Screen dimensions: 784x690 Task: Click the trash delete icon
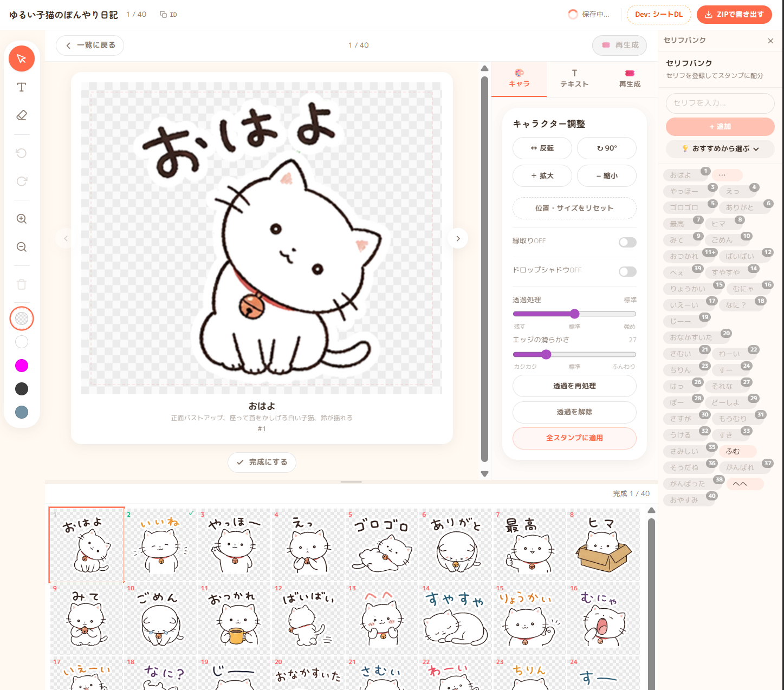22,284
